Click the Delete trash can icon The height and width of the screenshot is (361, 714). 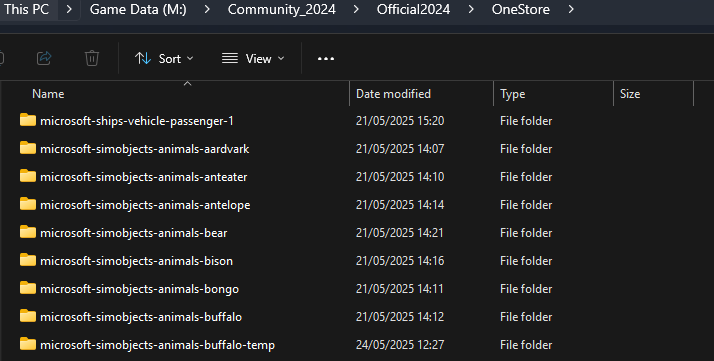[x=92, y=58]
